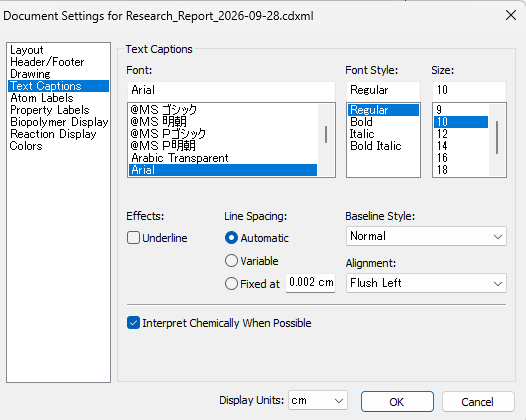Select Reaction Display in category list
Screen dimensions: 526x420
(x=53, y=134)
